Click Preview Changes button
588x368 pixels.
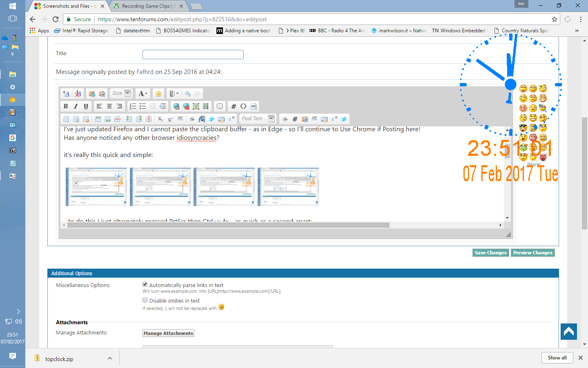[533, 253]
